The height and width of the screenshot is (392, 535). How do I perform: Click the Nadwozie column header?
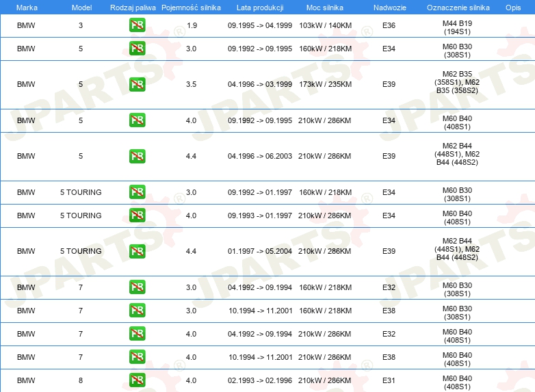[390, 8]
